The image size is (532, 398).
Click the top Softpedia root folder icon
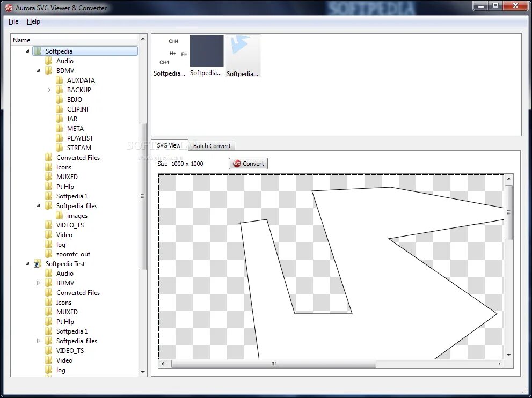(x=38, y=51)
